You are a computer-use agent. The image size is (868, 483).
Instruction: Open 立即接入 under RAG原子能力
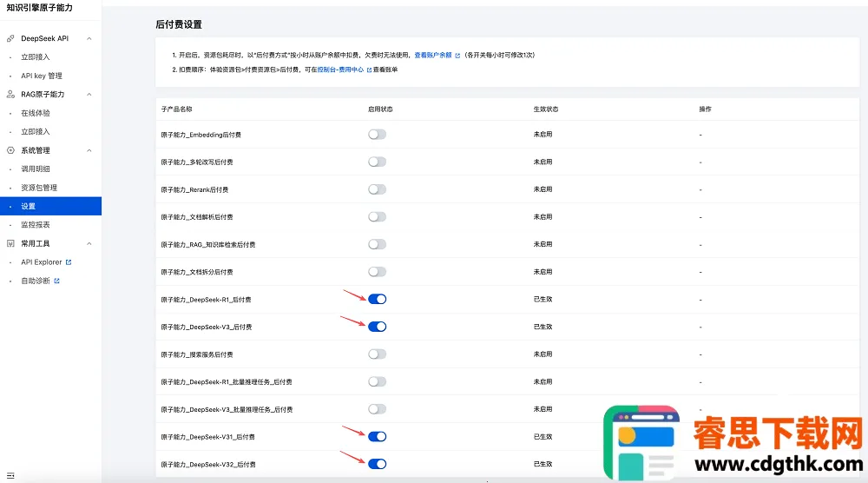click(36, 132)
